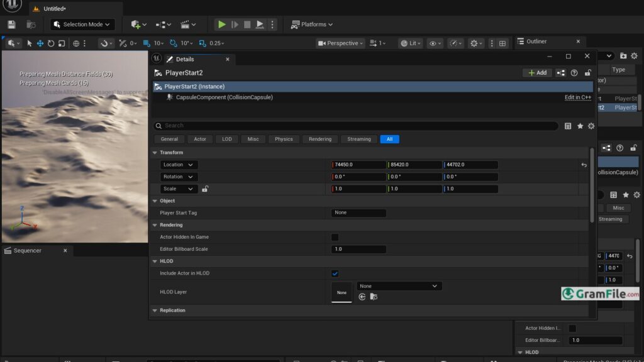Image resolution: width=644 pixels, height=362 pixels.
Task: Click the HLOD Layer None thumbnail
Action: (341, 292)
